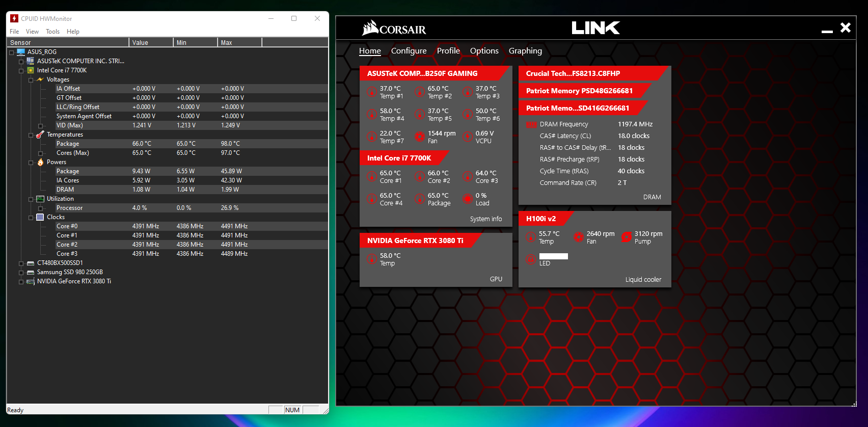Image resolution: width=868 pixels, height=427 pixels.
Task: Click the DRAM Frequency memory icon
Action: pos(531,125)
